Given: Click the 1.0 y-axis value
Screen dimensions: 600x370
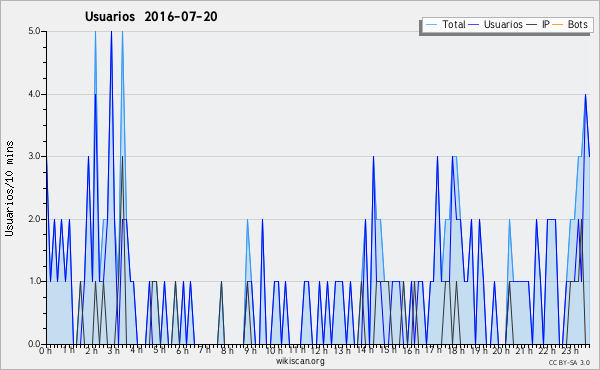Looking at the screenshot, I should pos(34,281).
